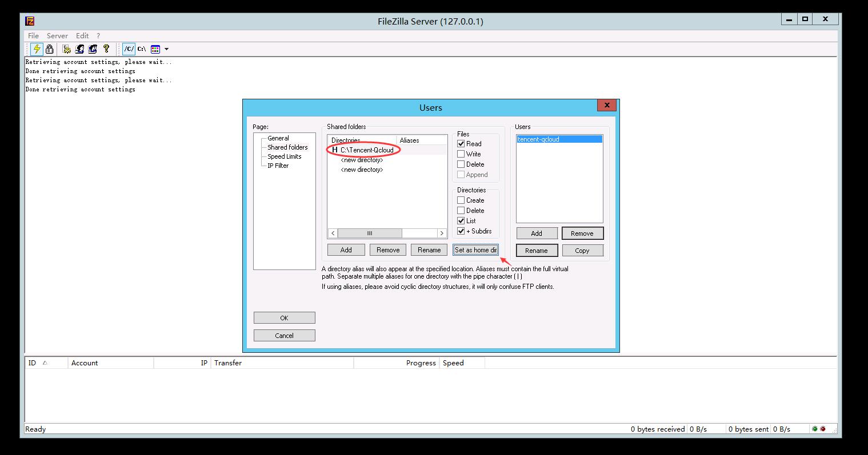
Task: Select Speed Limits in the Page tree
Action: (x=284, y=156)
